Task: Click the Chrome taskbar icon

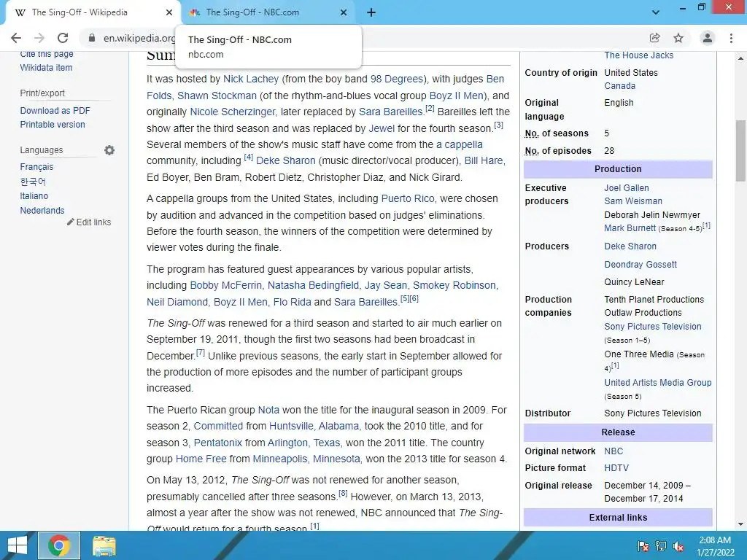Action: pos(59,545)
